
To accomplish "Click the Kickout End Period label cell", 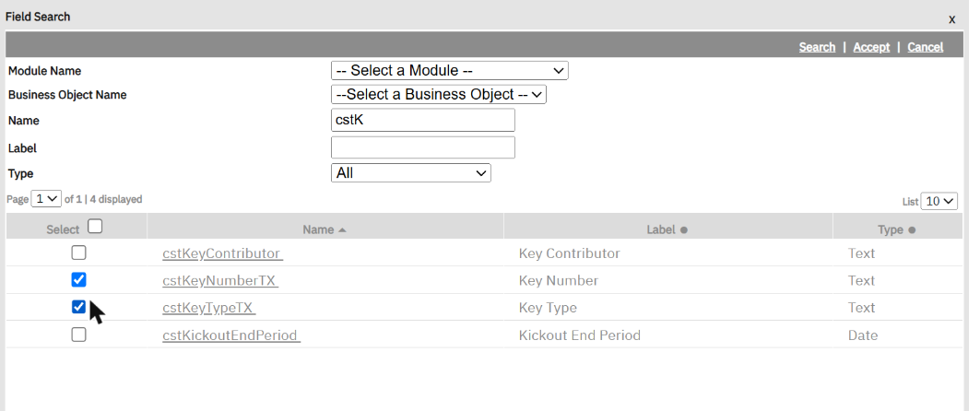I will [579, 335].
